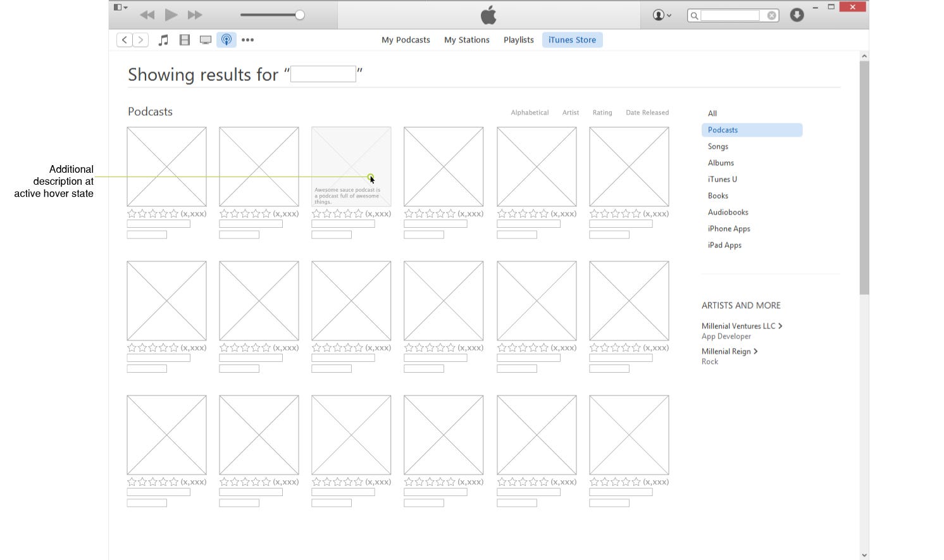Viewport: 944px width, 560px height.
Task: Sort podcasts by Date Released
Action: tap(647, 113)
